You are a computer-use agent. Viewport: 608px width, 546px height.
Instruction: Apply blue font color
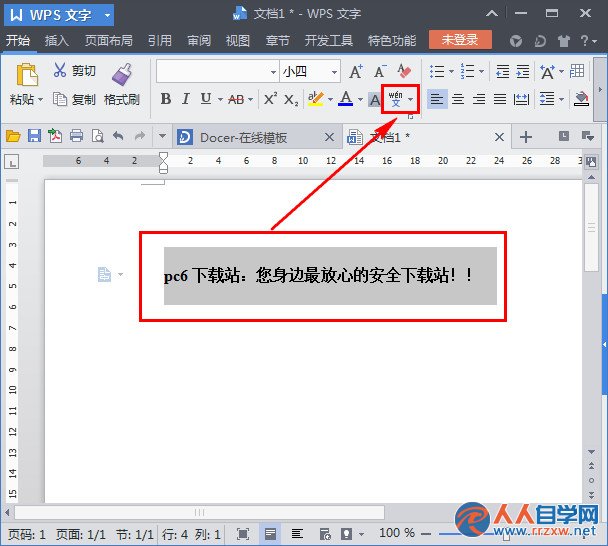pyautogui.click(x=345, y=99)
